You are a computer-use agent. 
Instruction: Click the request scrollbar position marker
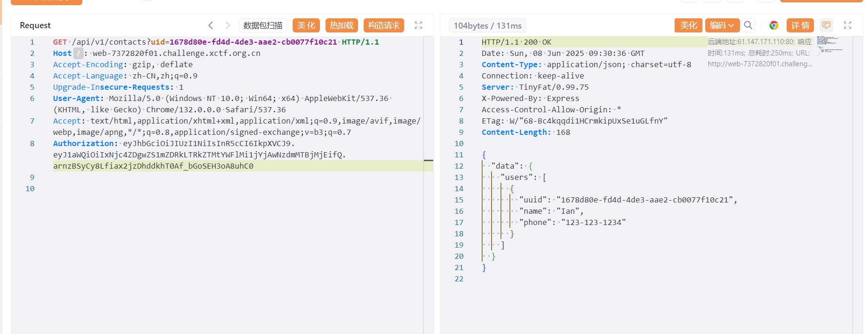click(x=428, y=161)
